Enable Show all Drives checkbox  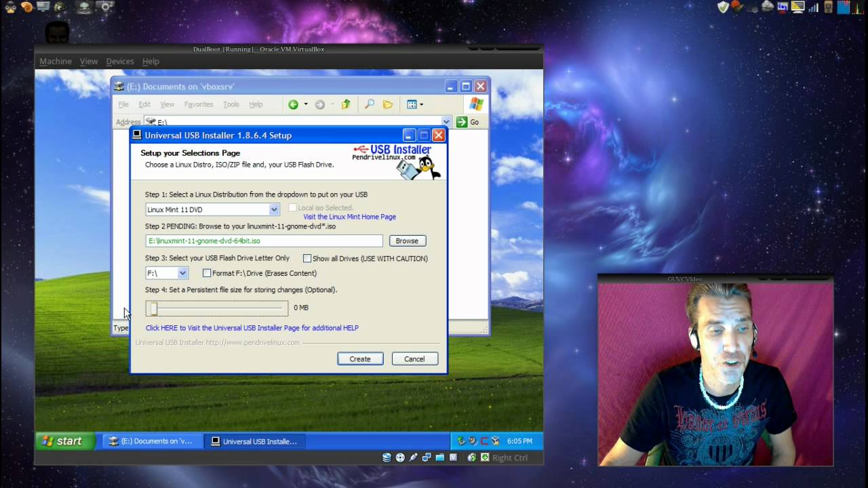(x=307, y=258)
